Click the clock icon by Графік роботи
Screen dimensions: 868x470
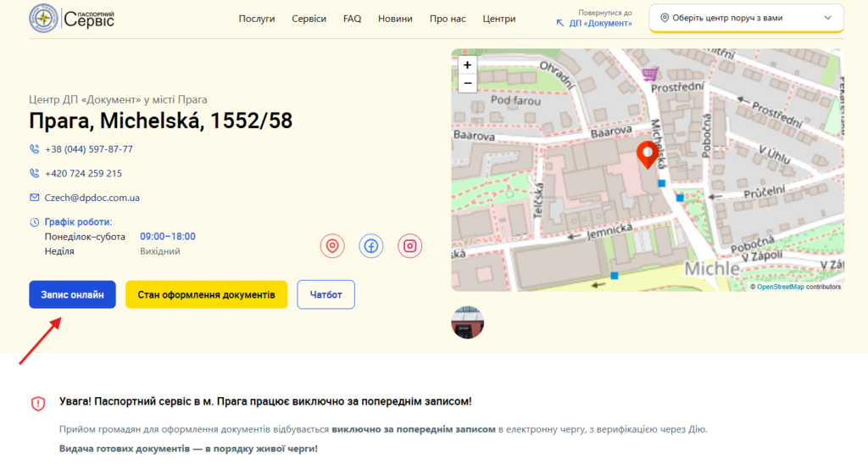pos(34,222)
